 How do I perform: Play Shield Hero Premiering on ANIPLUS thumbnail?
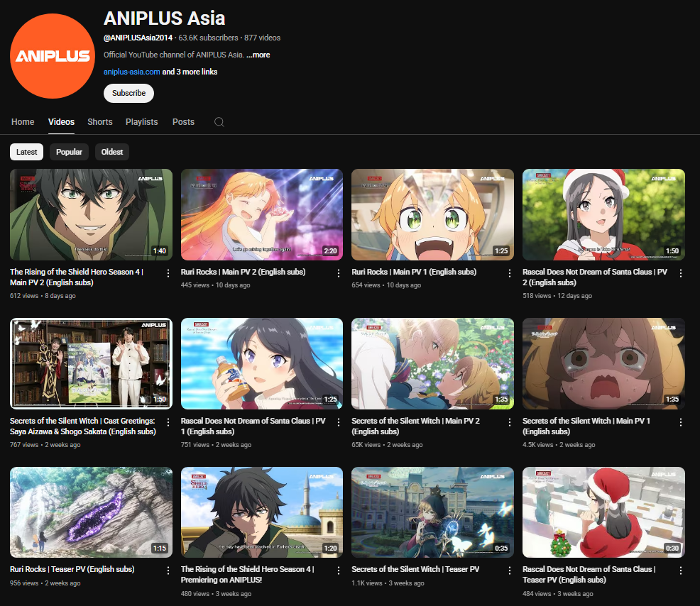click(x=261, y=512)
